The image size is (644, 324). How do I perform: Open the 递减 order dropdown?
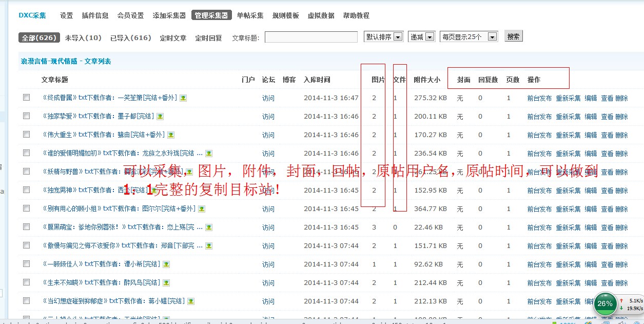point(422,37)
